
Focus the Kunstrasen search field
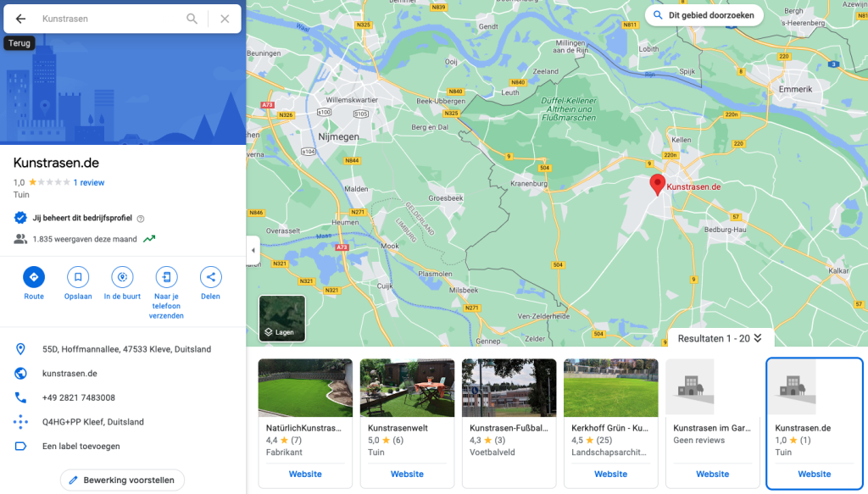pos(111,19)
